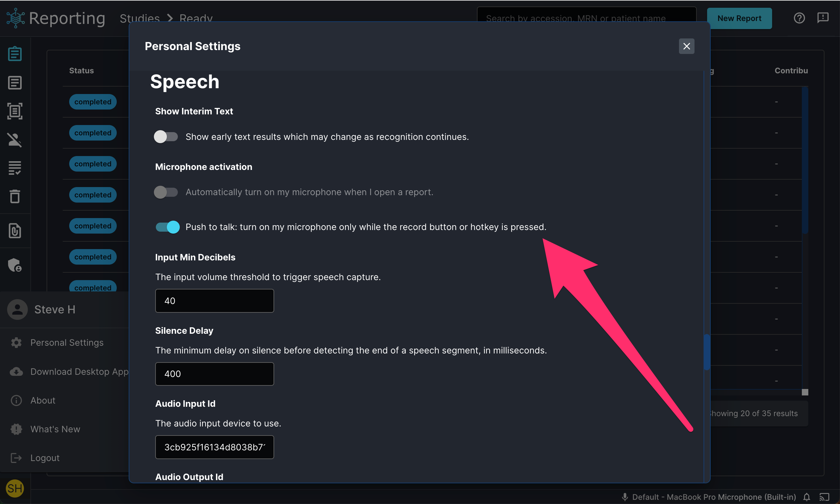Image resolution: width=840 pixels, height=504 pixels.
Task: Click the Ready breadcrumb
Action: click(x=196, y=18)
